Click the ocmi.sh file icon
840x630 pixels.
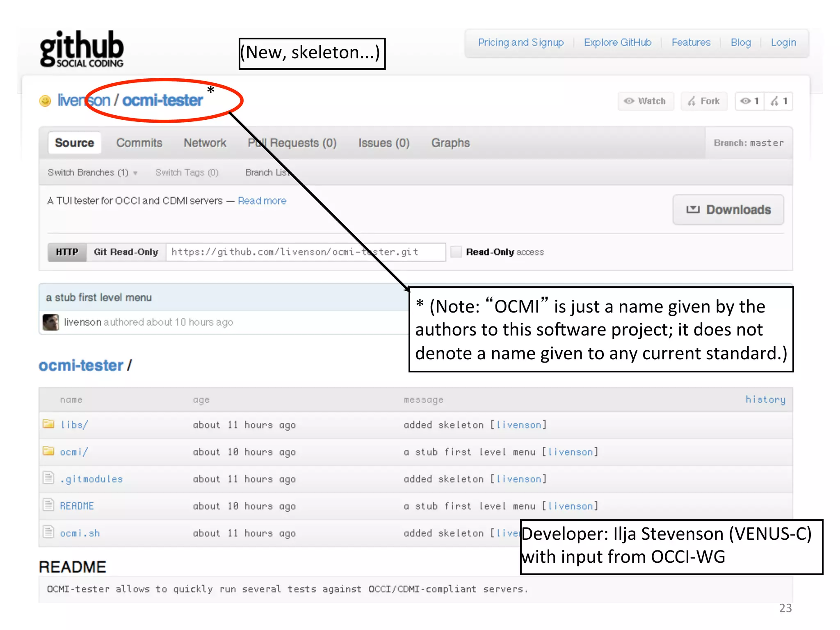point(48,532)
